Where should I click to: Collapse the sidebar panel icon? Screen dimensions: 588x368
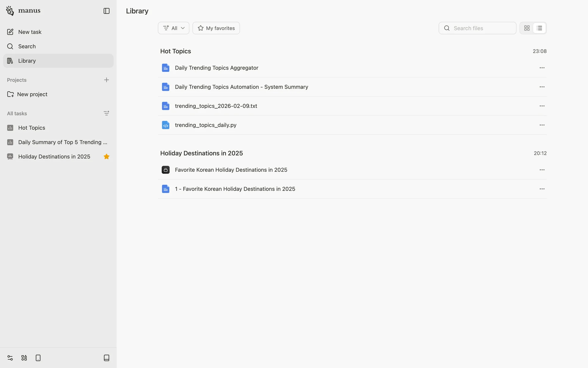[x=106, y=11]
